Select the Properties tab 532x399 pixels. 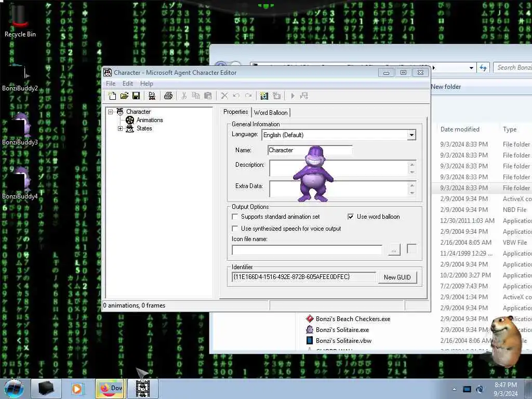(235, 112)
